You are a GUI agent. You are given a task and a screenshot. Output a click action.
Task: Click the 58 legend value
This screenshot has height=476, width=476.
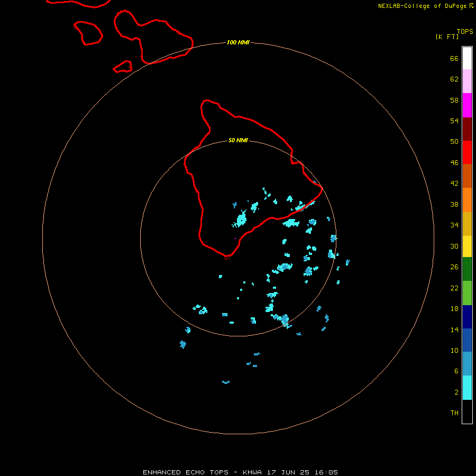[x=454, y=100]
